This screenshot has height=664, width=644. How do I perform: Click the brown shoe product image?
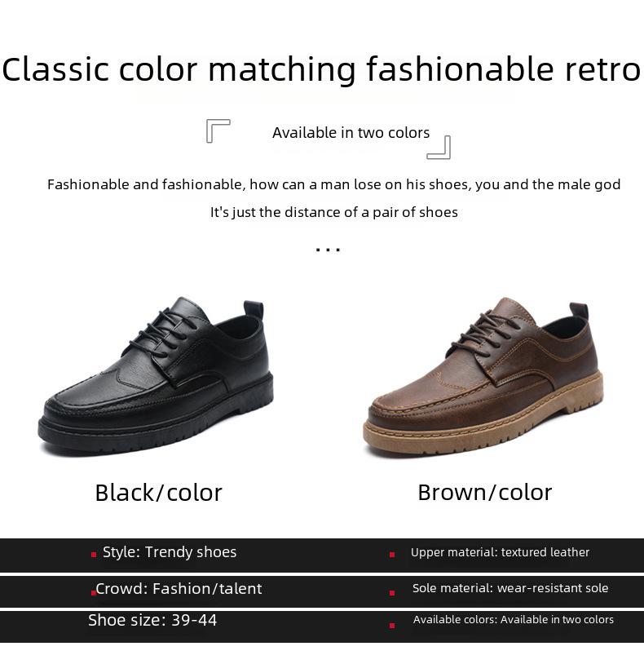(483, 377)
